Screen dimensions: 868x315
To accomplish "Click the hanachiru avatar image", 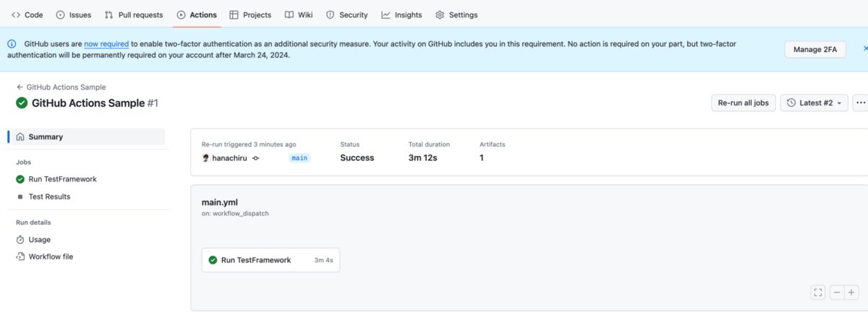I will pos(206,157).
